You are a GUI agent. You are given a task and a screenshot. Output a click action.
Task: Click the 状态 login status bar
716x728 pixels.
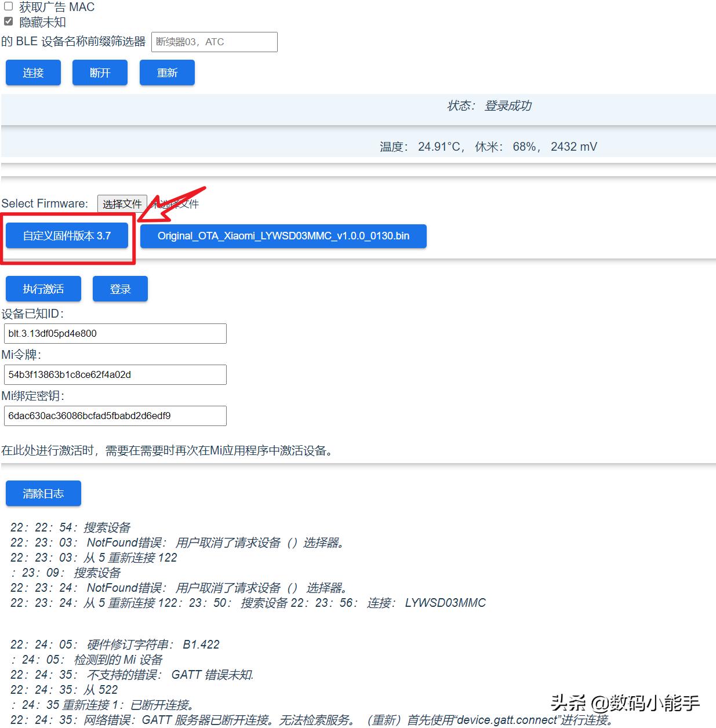pyautogui.click(x=358, y=107)
